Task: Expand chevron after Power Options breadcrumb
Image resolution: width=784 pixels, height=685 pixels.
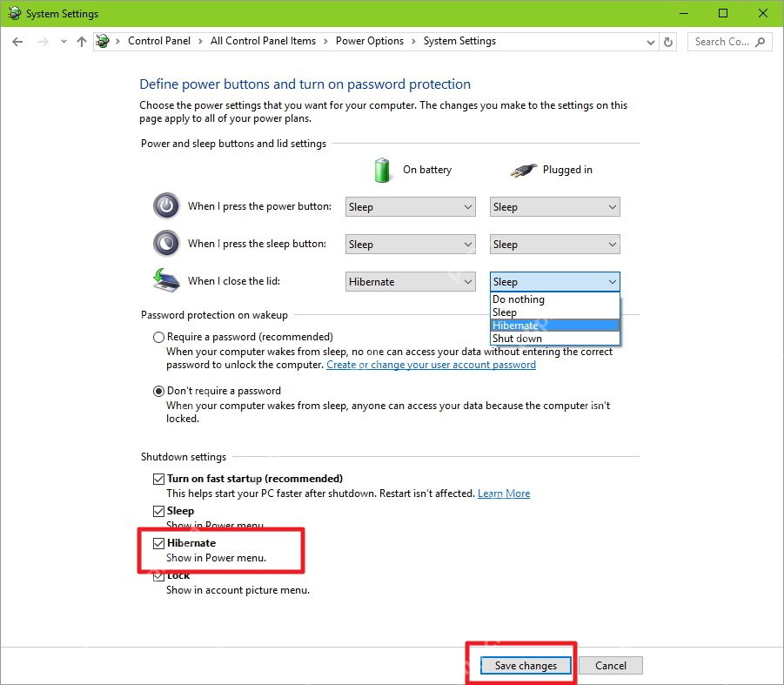Action: point(413,42)
